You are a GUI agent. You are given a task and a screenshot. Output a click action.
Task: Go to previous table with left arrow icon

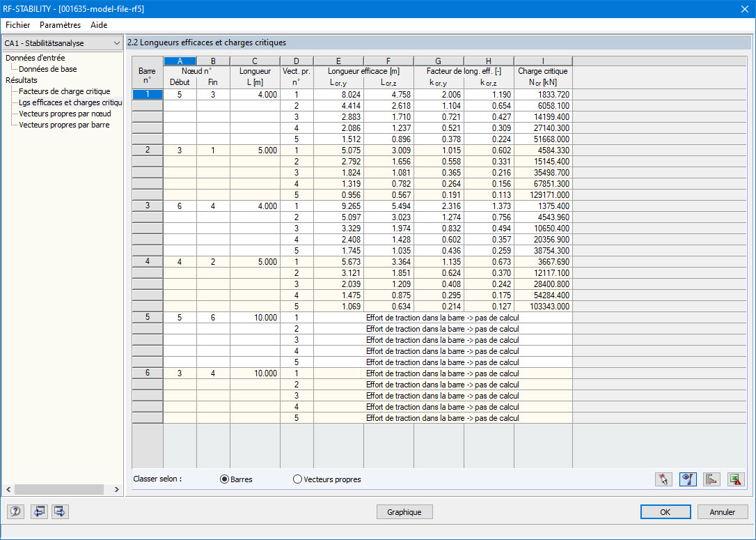pos(38,511)
